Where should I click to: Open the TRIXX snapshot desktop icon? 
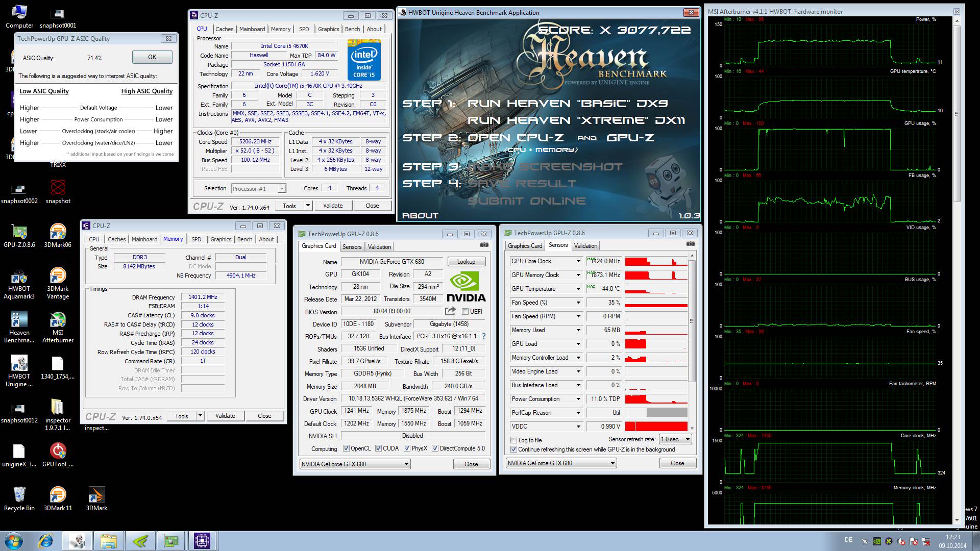coord(58,191)
